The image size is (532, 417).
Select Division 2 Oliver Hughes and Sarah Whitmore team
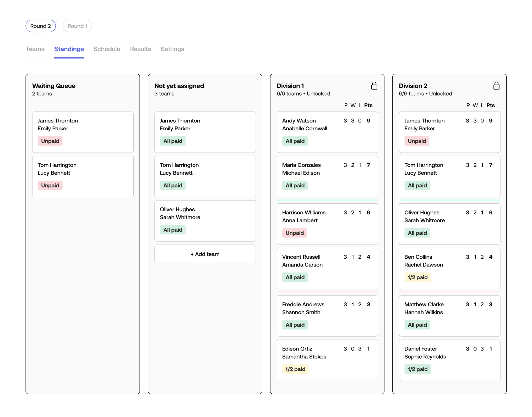click(x=450, y=224)
